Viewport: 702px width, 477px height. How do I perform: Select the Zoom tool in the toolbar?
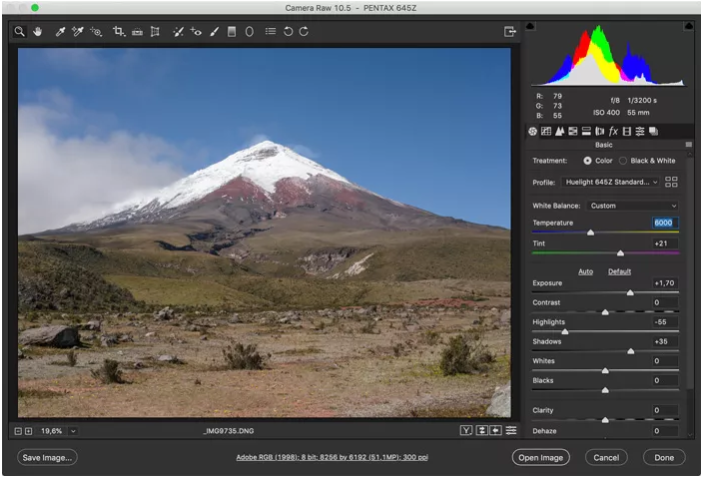pyautogui.click(x=19, y=32)
